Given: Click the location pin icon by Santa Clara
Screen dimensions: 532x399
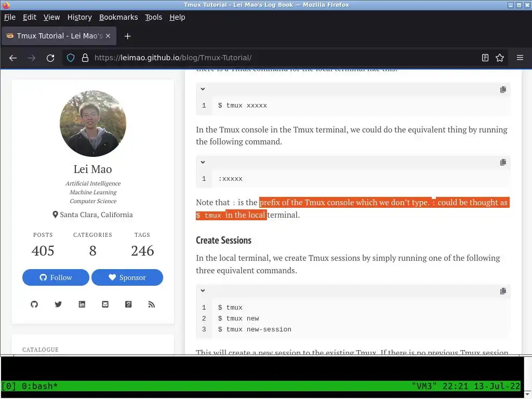Looking at the screenshot, I should coord(55,215).
